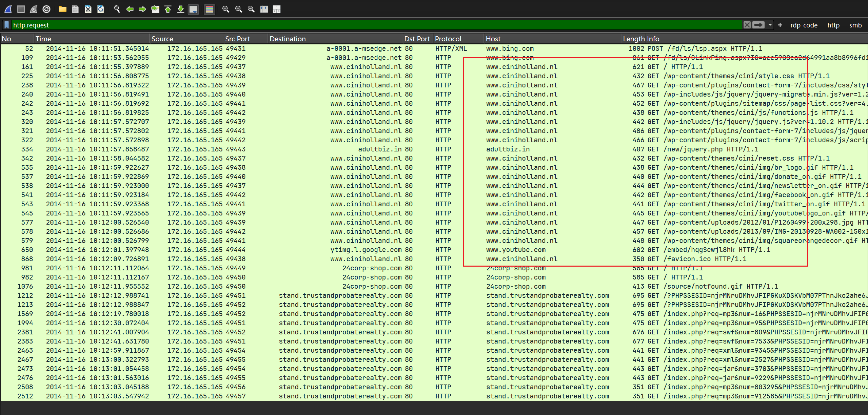The image size is (868, 415).
Task: Go to first packet arrow icon
Action: [168, 9]
